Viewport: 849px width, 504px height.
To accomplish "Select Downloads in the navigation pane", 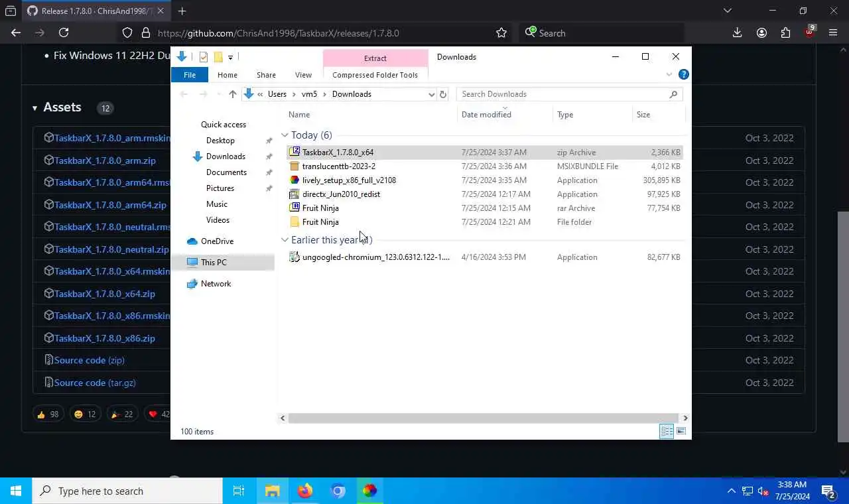I will (226, 157).
